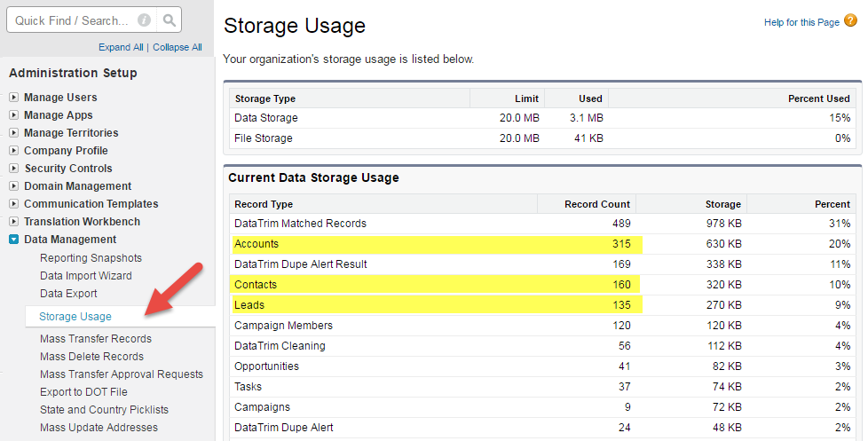Open State and Country Picklists
This screenshot has height=441, width=868.
104,409
